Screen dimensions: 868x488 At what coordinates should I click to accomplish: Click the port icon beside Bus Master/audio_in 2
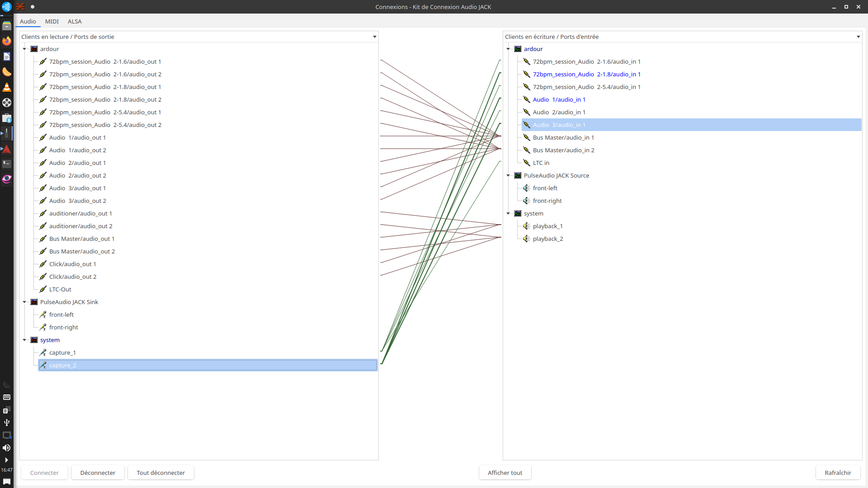(x=527, y=150)
